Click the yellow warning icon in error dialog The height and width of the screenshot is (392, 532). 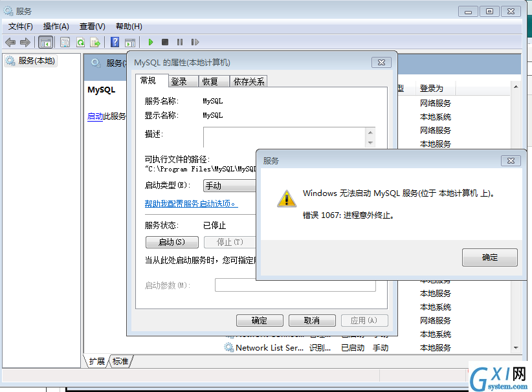click(287, 199)
